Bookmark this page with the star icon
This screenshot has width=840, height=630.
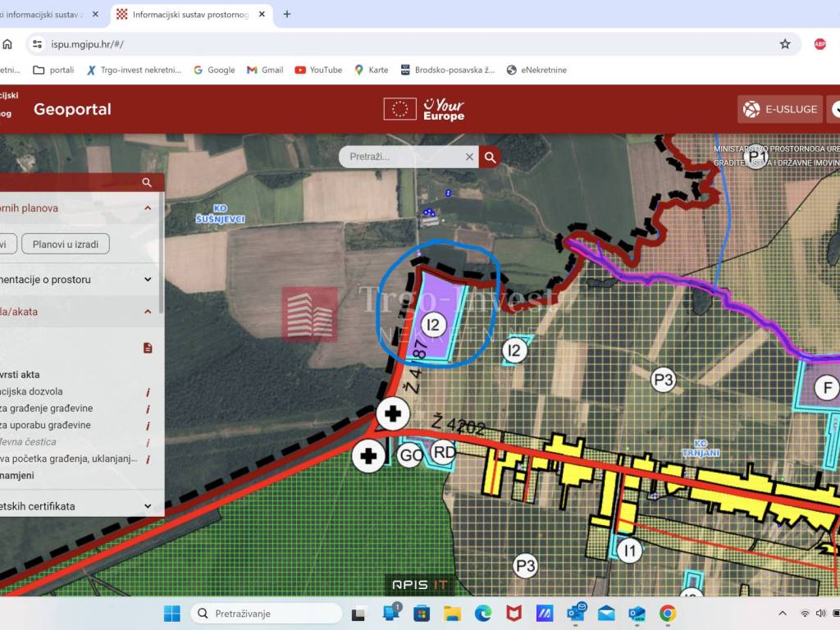[x=785, y=44]
